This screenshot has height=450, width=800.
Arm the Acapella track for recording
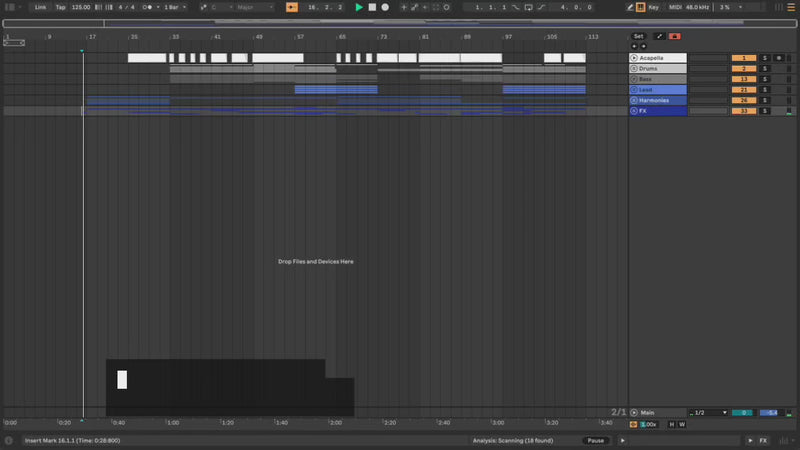[779, 58]
